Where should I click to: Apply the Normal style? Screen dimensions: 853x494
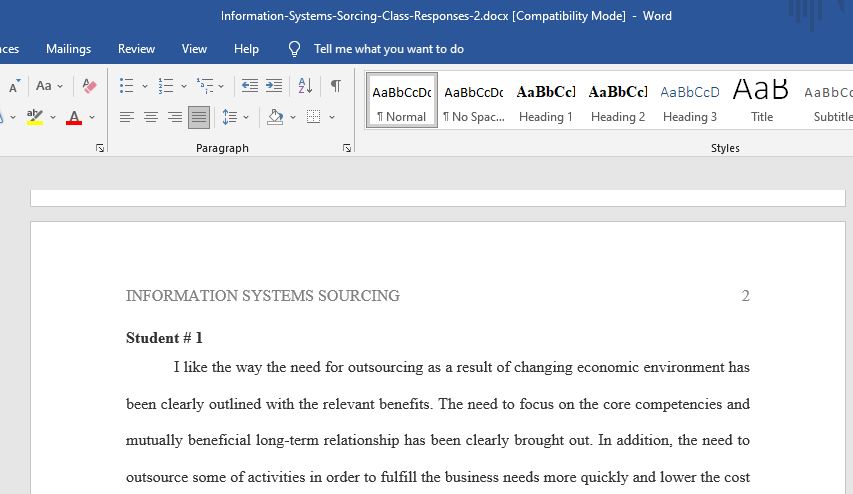click(x=402, y=100)
